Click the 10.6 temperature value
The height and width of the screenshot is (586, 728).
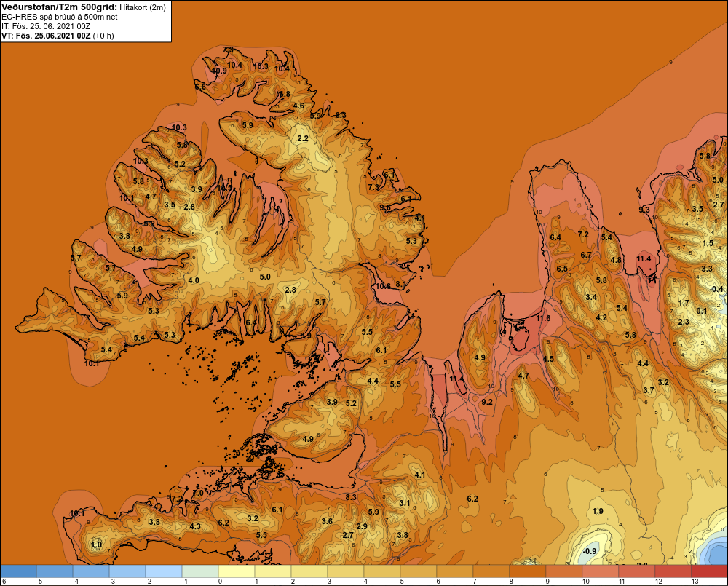(383, 286)
